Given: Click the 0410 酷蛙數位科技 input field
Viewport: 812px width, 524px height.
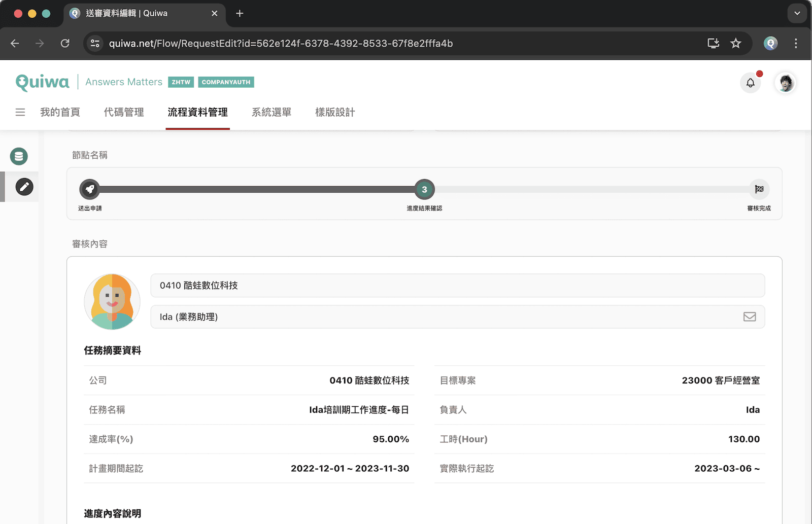Looking at the screenshot, I should [457, 285].
